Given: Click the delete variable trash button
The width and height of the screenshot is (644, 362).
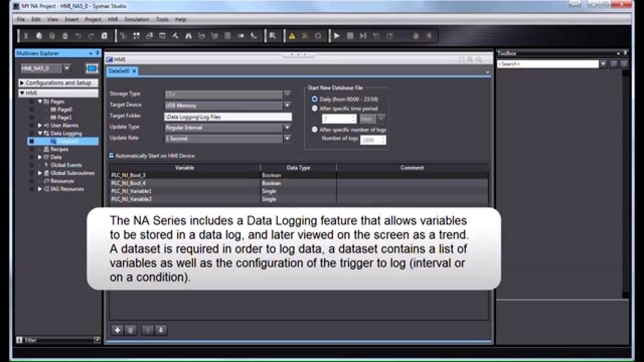Looking at the screenshot, I should tap(130, 330).
